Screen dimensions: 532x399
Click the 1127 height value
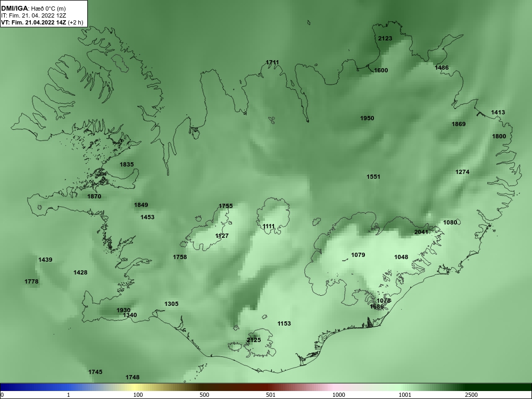coord(222,236)
